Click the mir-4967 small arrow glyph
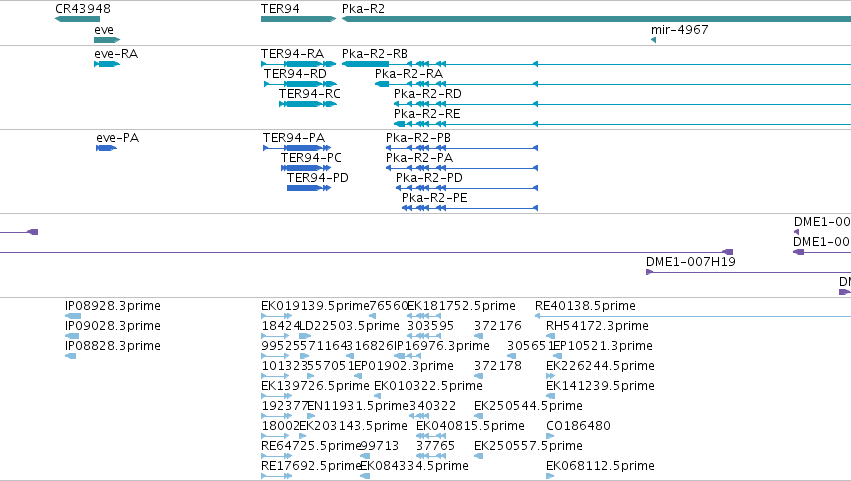Image resolution: width=851 pixels, height=481 pixels. coord(653,40)
